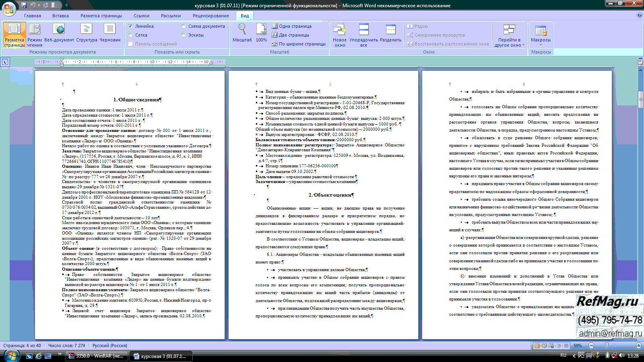Set zoom to 100% icon
This screenshot has height=362, width=644.
[261, 34]
